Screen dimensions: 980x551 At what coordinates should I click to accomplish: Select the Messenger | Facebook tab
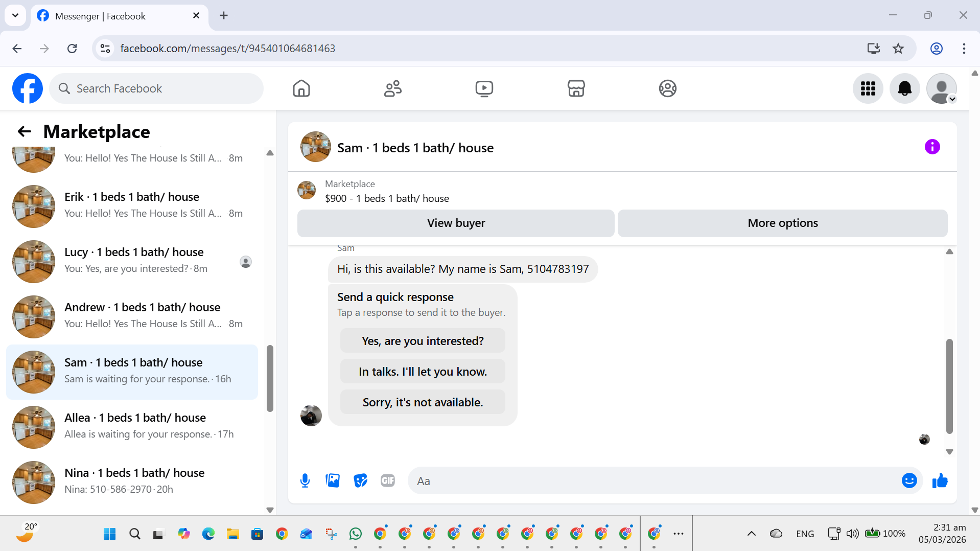tap(120, 16)
